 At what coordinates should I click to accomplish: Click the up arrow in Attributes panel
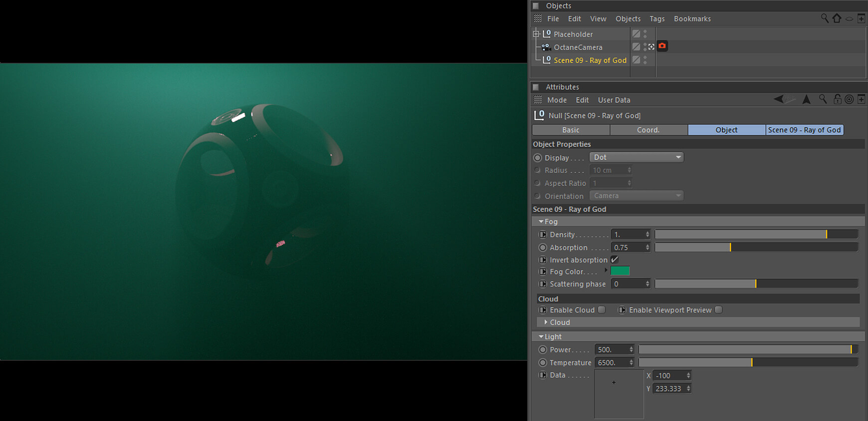click(806, 99)
